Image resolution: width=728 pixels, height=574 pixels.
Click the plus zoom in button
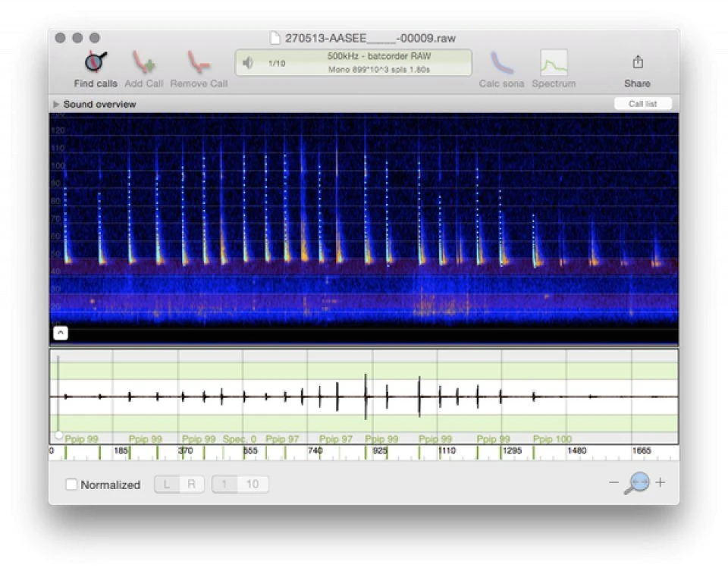[661, 483]
